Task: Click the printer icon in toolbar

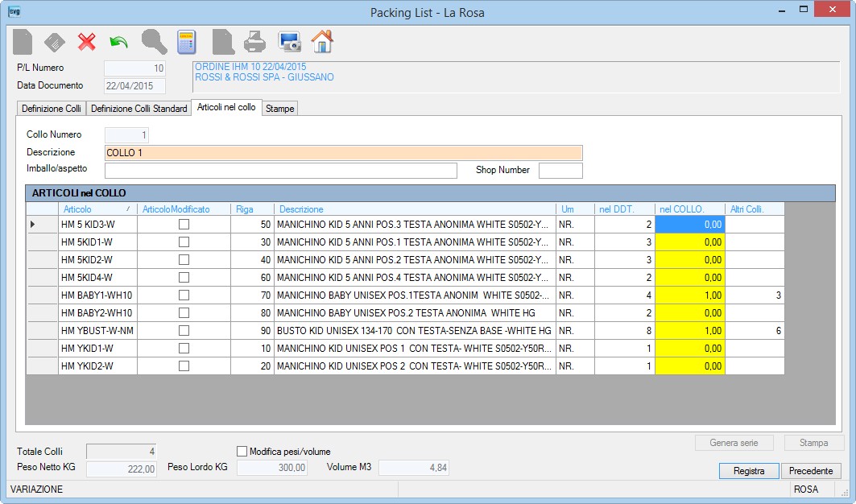Action: [254, 42]
